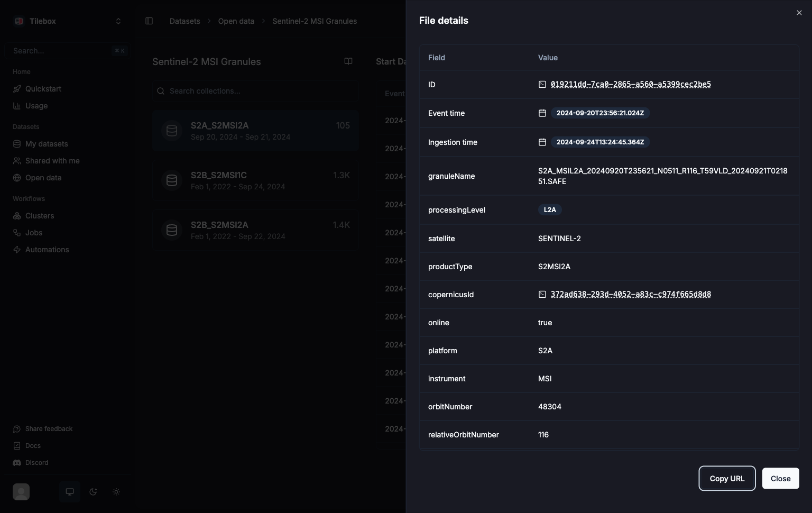Open Discord link

click(x=37, y=463)
